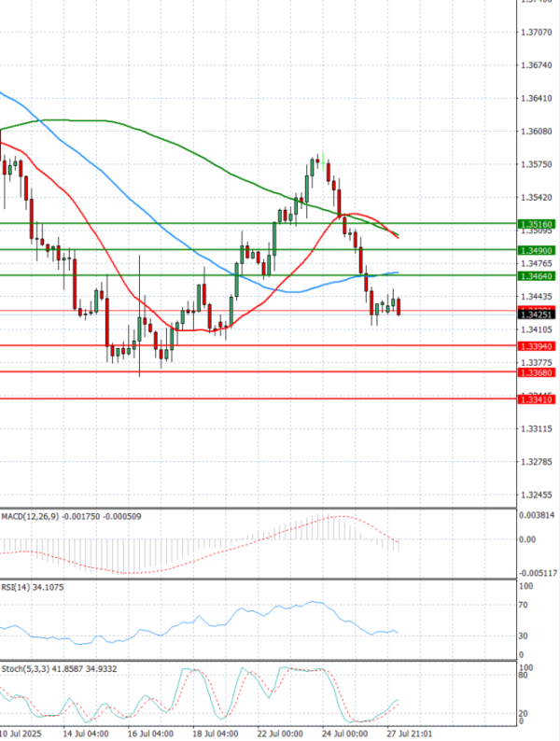Select the RSI(14) 34.1075 indicator label

coord(32,587)
